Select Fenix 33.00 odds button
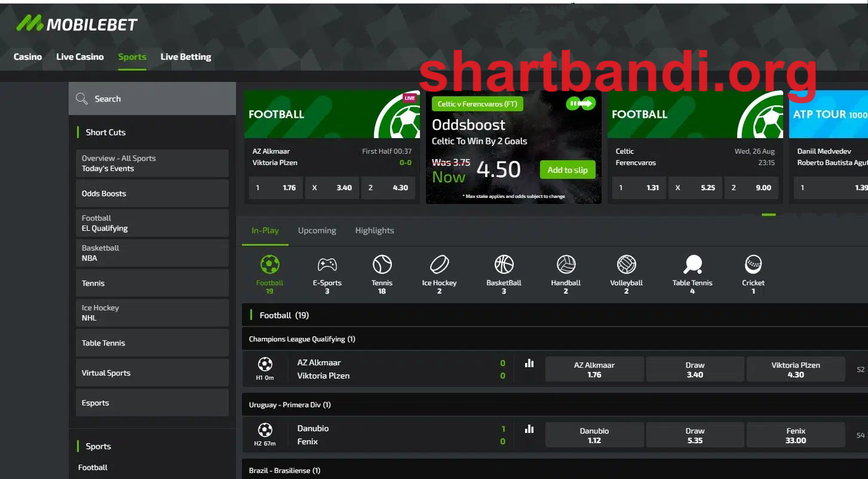Image resolution: width=868 pixels, height=479 pixels. point(796,435)
